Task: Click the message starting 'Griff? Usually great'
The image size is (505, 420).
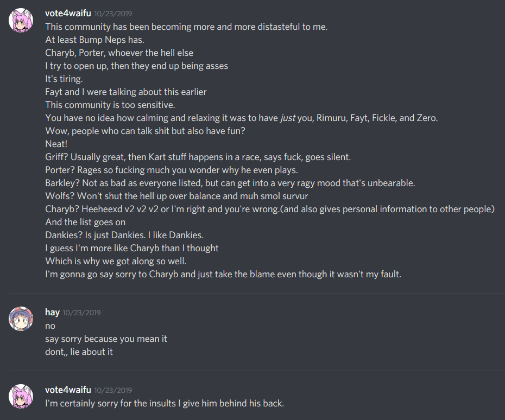Action: point(198,157)
